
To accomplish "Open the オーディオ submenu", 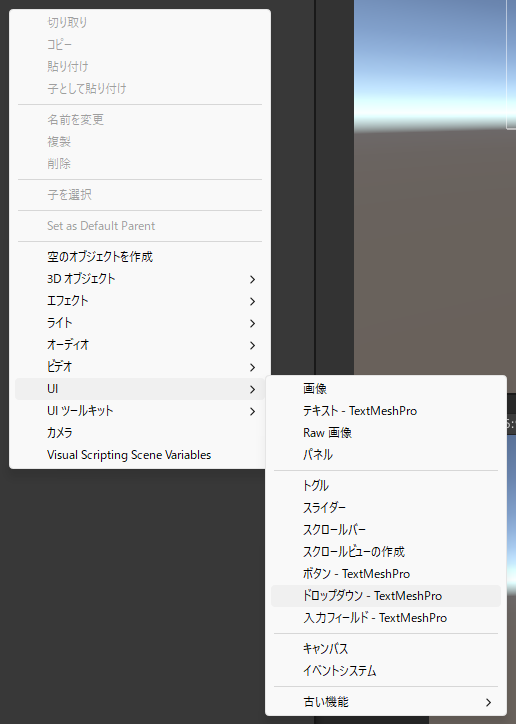I will [140, 345].
